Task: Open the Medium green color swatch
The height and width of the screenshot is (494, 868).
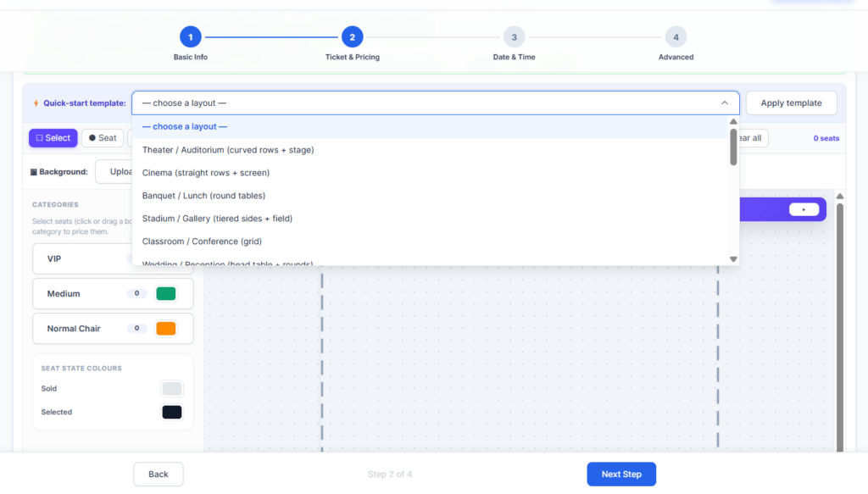Action: click(166, 294)
